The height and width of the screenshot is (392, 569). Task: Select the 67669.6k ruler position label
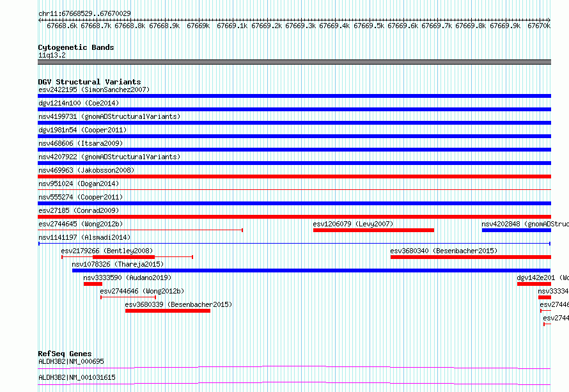coord(403,26)
